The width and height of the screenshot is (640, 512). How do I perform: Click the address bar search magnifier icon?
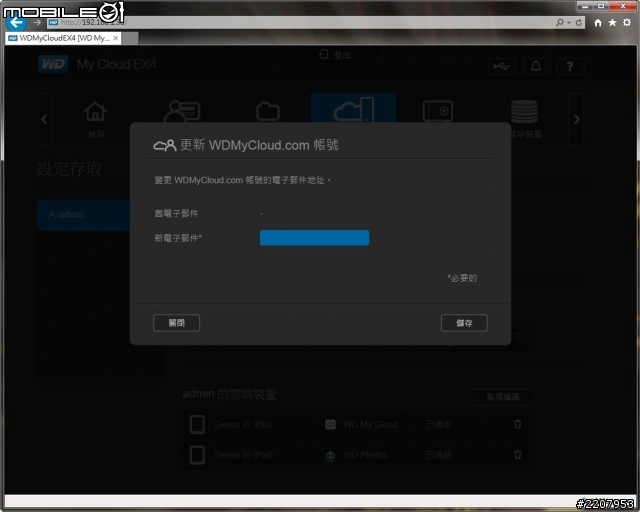click(560, 22)
